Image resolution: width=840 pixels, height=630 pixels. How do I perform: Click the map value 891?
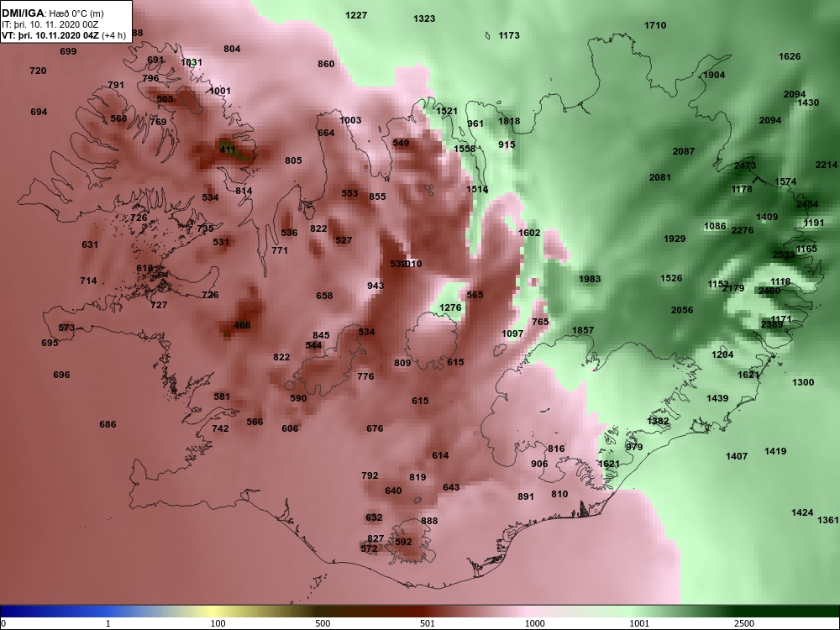click(526, 496)
